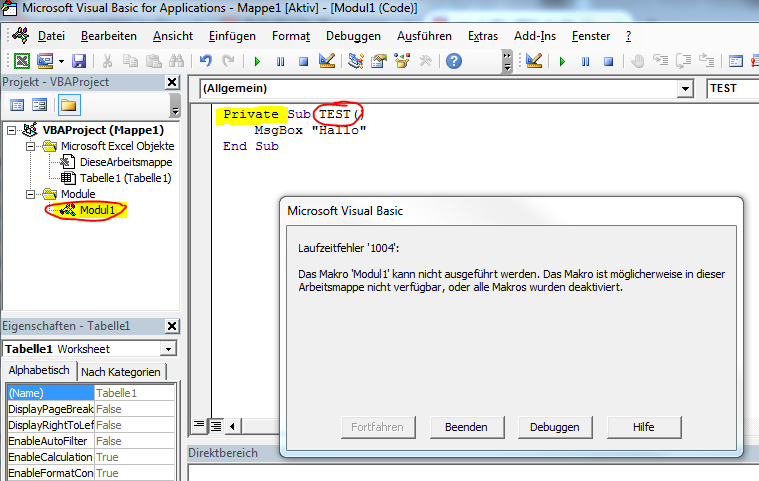Viewport: 759px width, 481px height.
Task: Stop and reset in the standard toolbar
Action: tap(304, 61)
